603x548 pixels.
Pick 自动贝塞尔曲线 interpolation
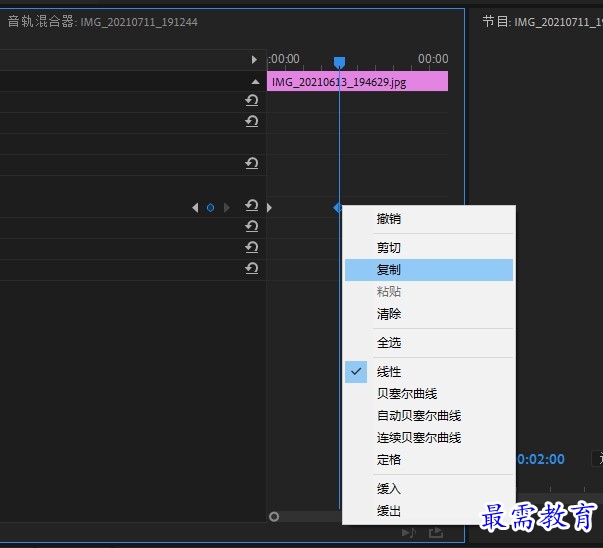click(429, 416)
